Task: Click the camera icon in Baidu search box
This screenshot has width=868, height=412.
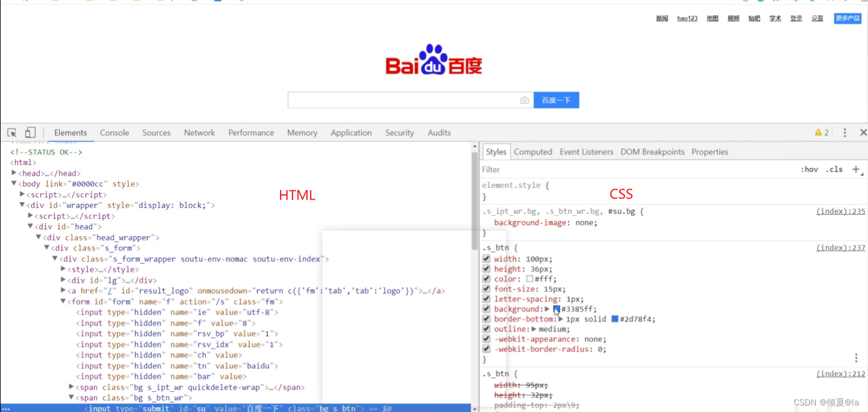Action: [x=525, y=100]
